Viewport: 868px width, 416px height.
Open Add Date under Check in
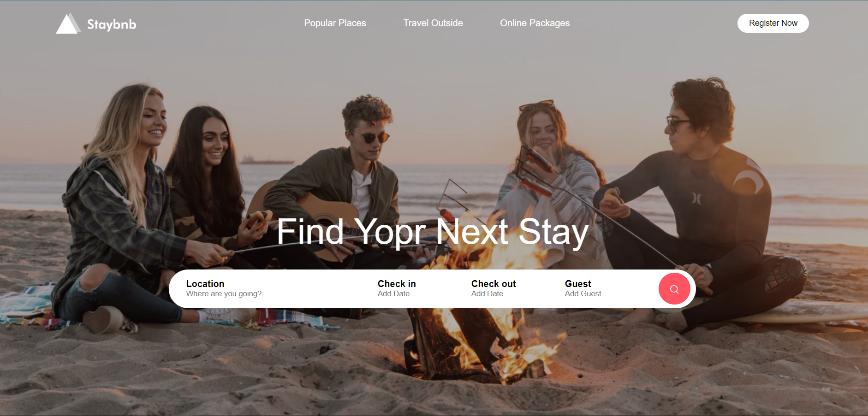(393, 294)
